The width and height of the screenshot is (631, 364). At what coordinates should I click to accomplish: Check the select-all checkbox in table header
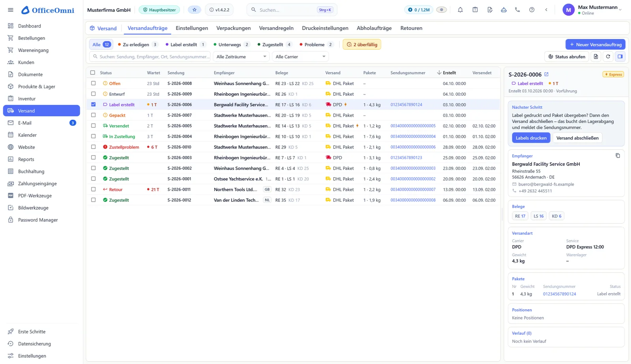coord(93,72)
